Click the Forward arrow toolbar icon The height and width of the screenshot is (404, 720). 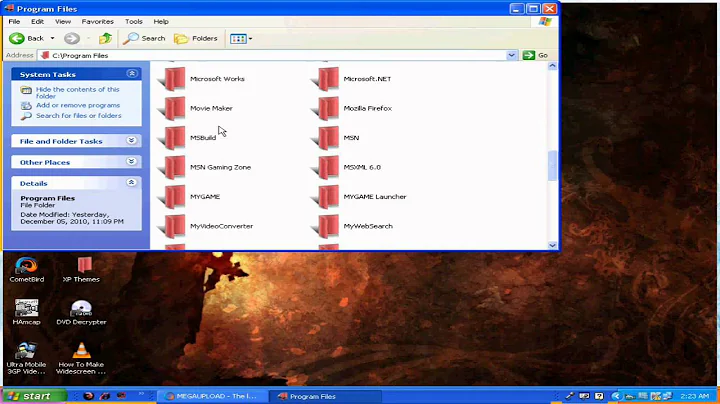[72, 38]
